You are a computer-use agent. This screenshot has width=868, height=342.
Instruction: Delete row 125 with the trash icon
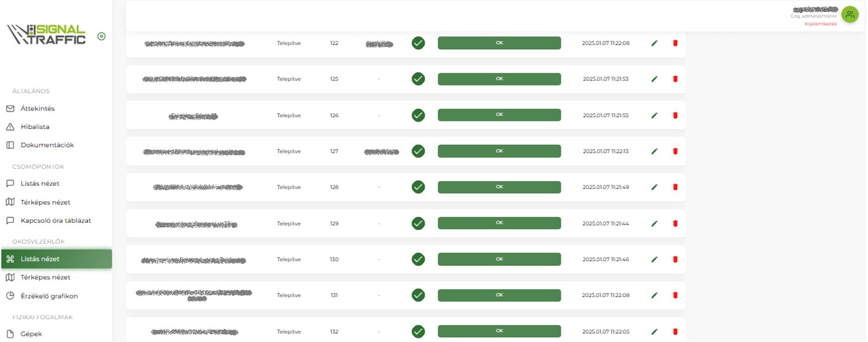point(675,79)
